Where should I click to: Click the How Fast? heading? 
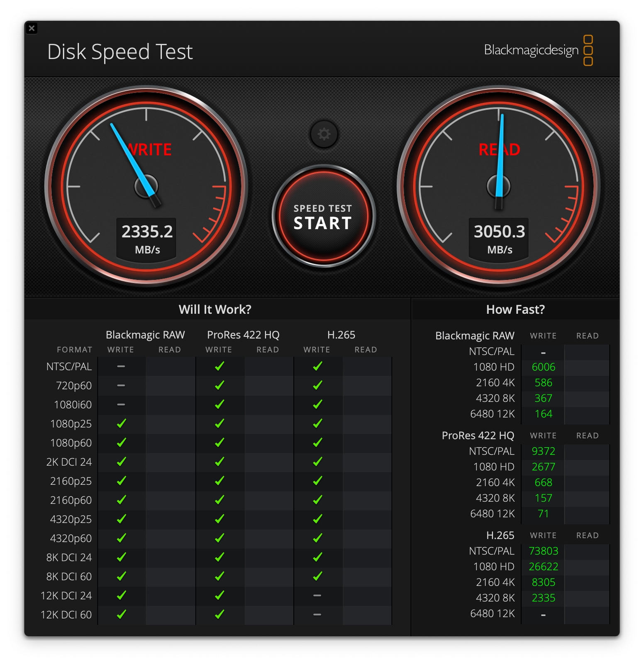point(515,309)
